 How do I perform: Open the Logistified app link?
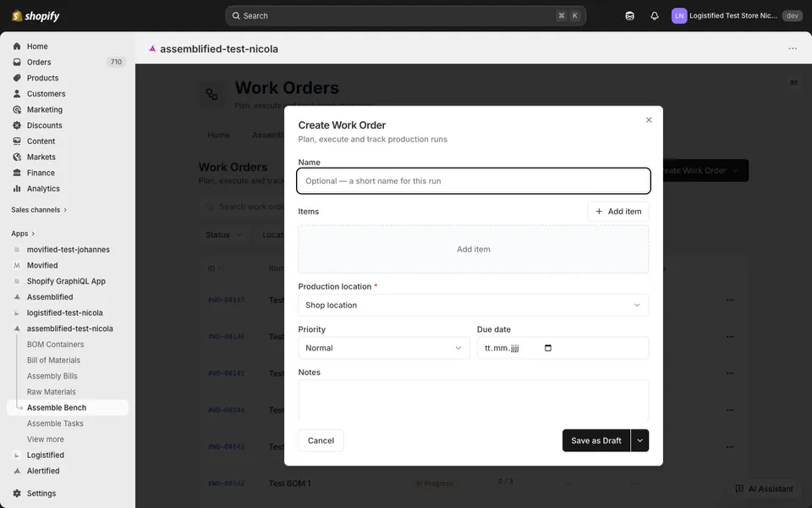[46, 456]
